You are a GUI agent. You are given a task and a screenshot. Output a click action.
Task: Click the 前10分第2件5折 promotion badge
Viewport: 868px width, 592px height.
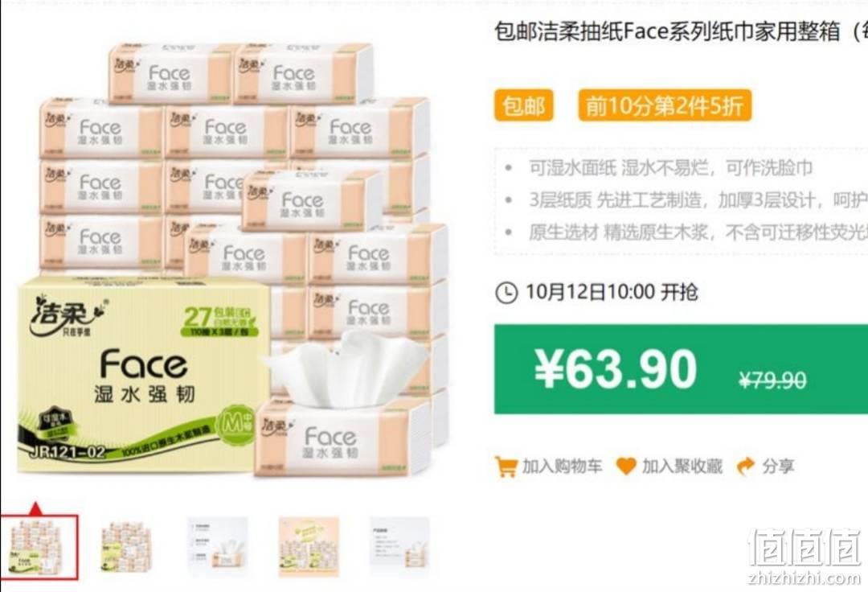[665, 105]
